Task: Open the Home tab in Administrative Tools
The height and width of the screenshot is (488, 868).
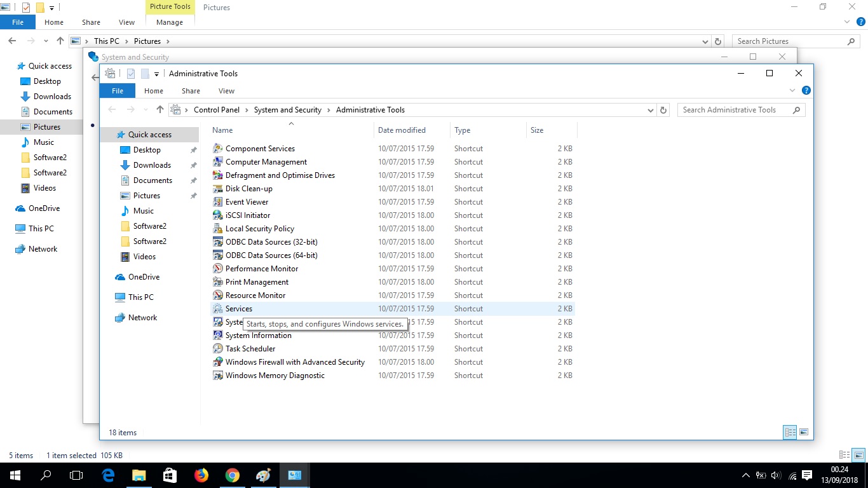Action: pos(154,91)
